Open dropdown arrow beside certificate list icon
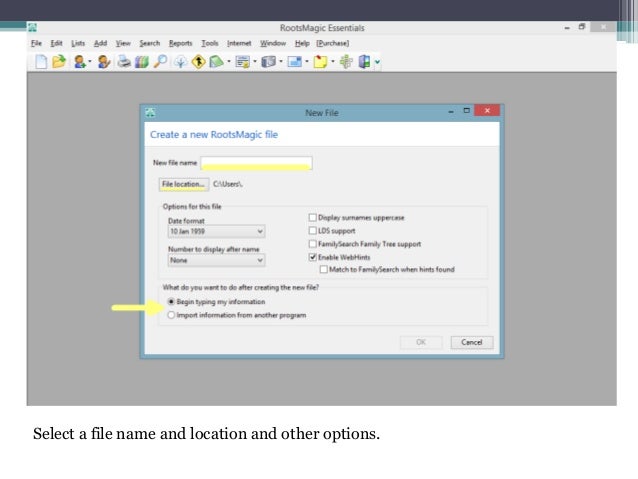638x479 pixels. (x=255, y=62)
